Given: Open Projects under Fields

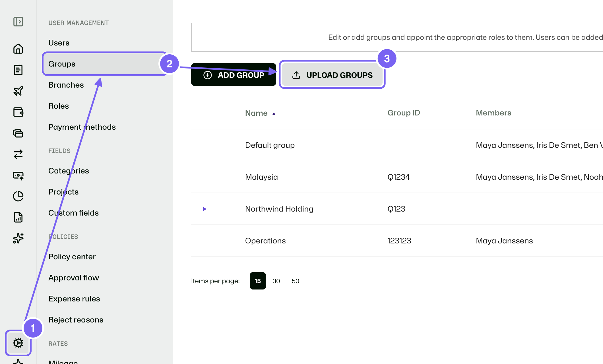Looking at the screenshot, I should (63, 192).
